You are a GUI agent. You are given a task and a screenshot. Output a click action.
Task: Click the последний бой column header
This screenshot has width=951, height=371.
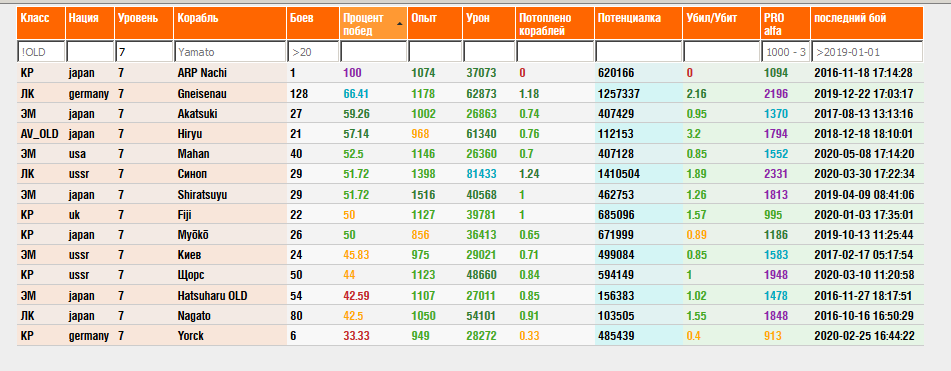(867, 24)
